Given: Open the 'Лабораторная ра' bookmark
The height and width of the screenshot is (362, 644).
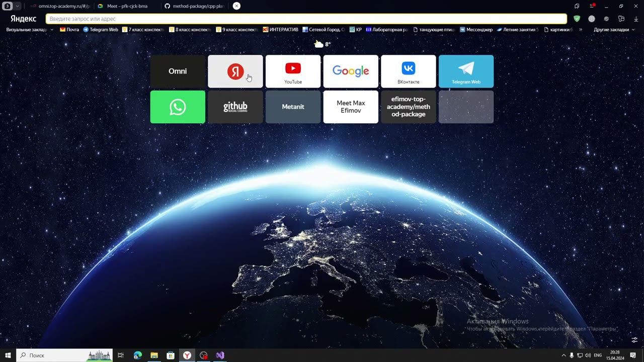Looking at the screenshot, I should click(x=387, y=30).
